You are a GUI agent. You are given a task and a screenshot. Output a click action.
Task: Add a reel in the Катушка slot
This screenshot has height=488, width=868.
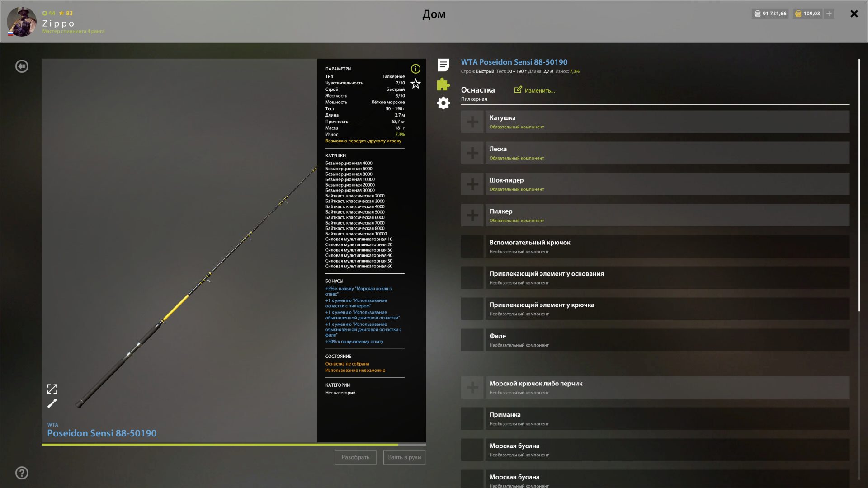pos(472,122)
